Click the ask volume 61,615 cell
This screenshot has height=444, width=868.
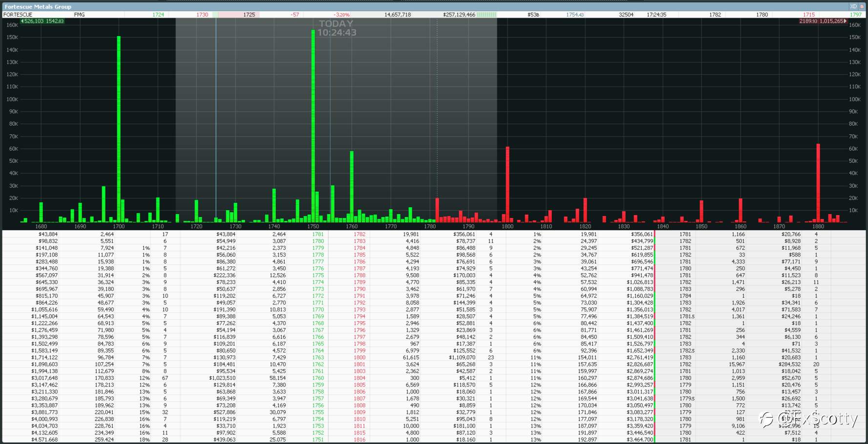[411, 357]
